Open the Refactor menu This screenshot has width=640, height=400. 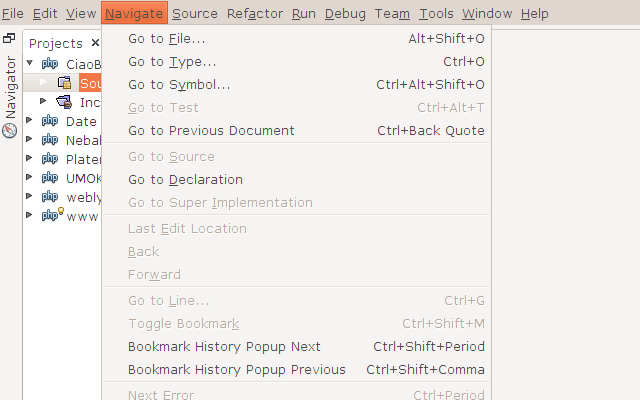(255, 14)
